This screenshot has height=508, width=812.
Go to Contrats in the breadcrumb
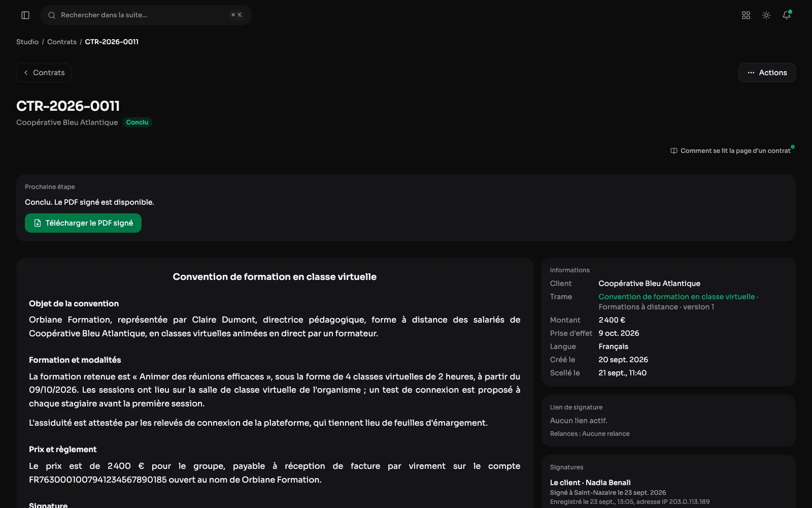pyautogui.click(x=62, y=42)
